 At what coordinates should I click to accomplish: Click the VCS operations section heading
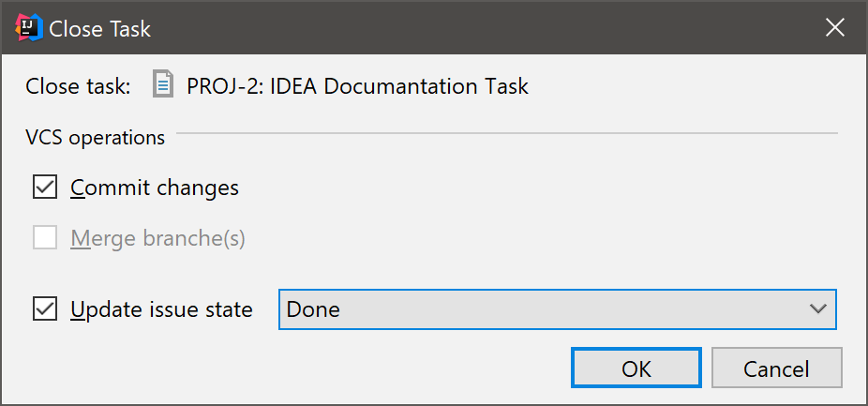click(x=96, y=138)
